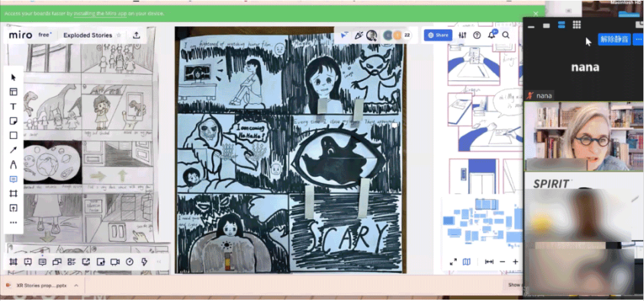644x301 pixels.
Task: Open the Templates tool in left toolbar
Action: tap(13, 92)
